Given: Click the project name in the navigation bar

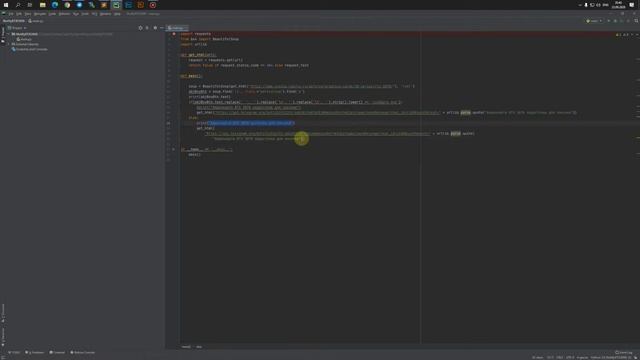Looking at the screenshot, I should click(x=13, y=21).
